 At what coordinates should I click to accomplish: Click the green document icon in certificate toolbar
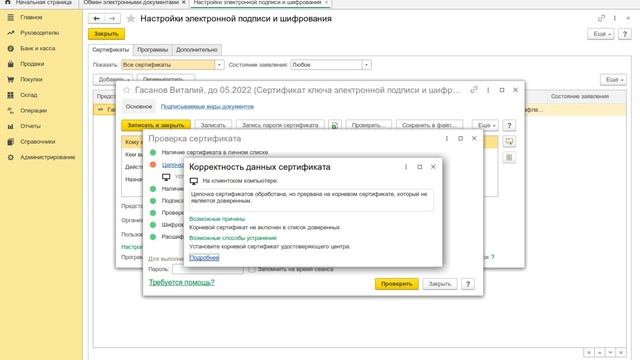coord(335,125)
